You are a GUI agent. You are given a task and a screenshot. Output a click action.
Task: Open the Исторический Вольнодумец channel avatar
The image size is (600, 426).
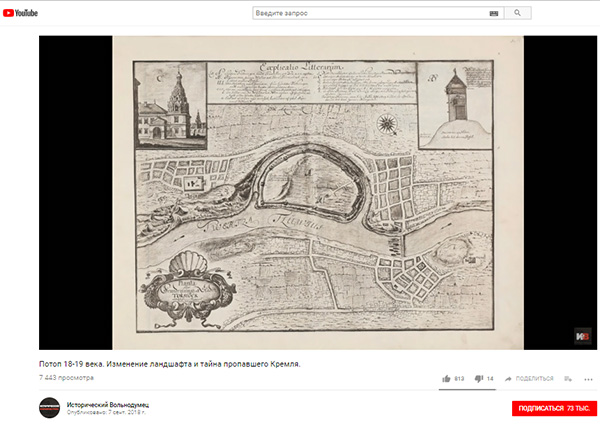click(49, 408)
